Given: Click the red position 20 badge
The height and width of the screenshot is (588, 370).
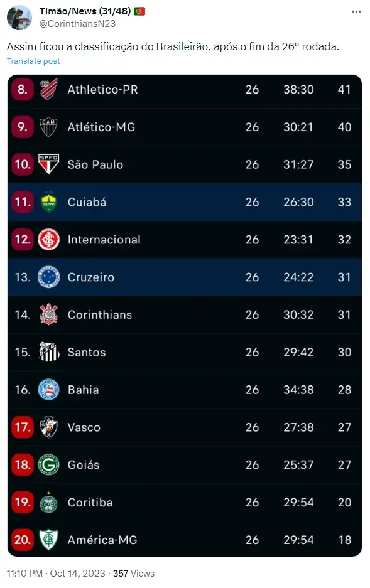Looking at the screenshot, I should (23, 540).
